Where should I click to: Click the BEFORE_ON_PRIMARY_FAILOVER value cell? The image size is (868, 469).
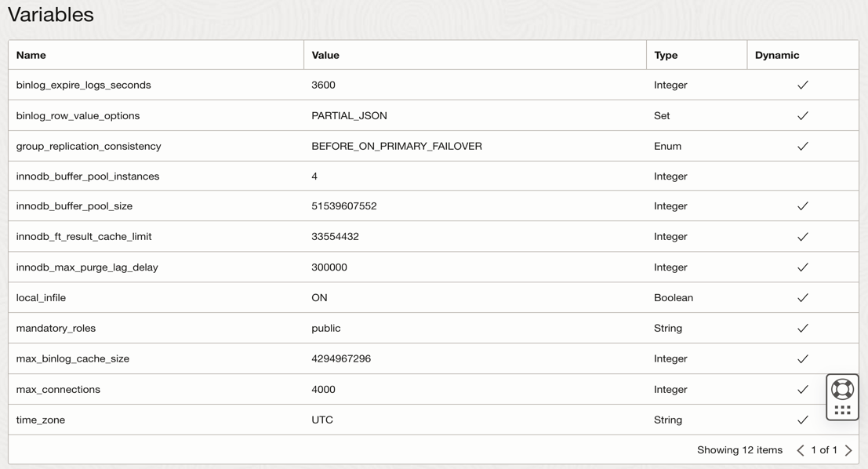[x=397, y=146]
